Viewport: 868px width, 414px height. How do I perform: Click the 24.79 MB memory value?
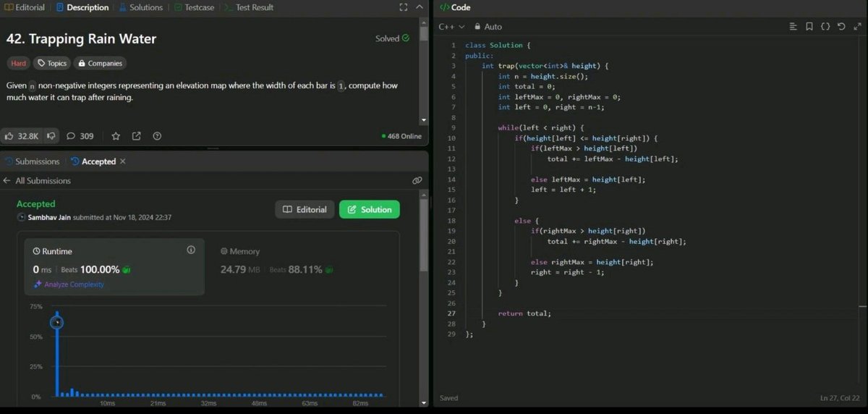pyautogui.click(x=240, y=269)
